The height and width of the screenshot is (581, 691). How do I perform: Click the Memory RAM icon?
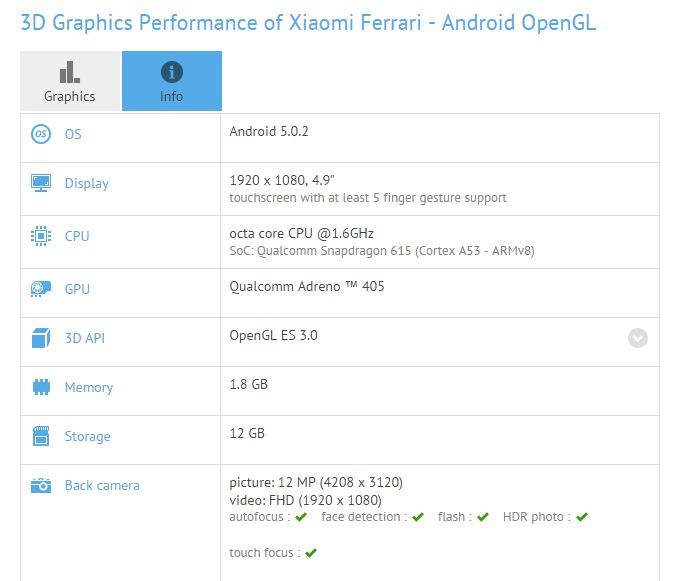pos(41,387)
